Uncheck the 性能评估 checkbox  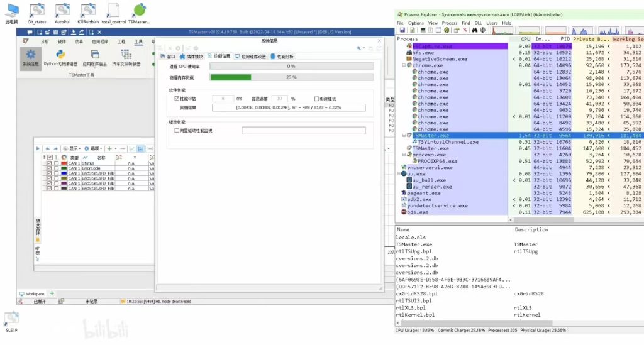[177, 99]
